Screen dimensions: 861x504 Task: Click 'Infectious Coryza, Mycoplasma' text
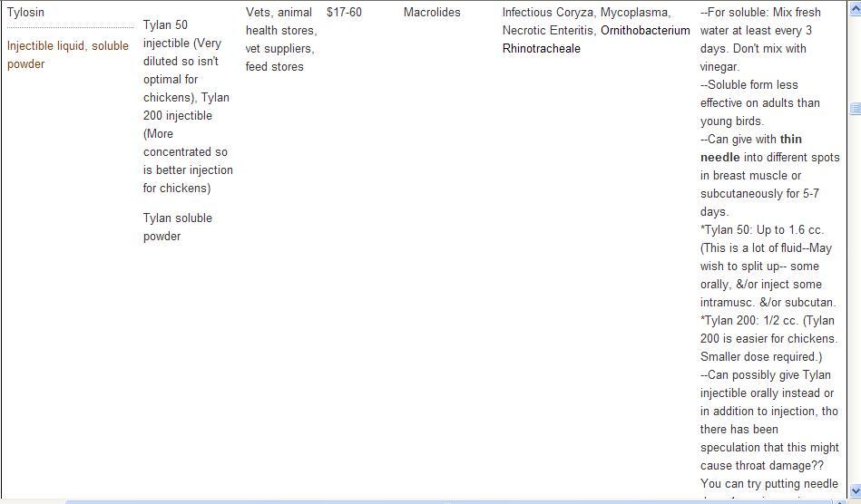(x=586, y=13)
